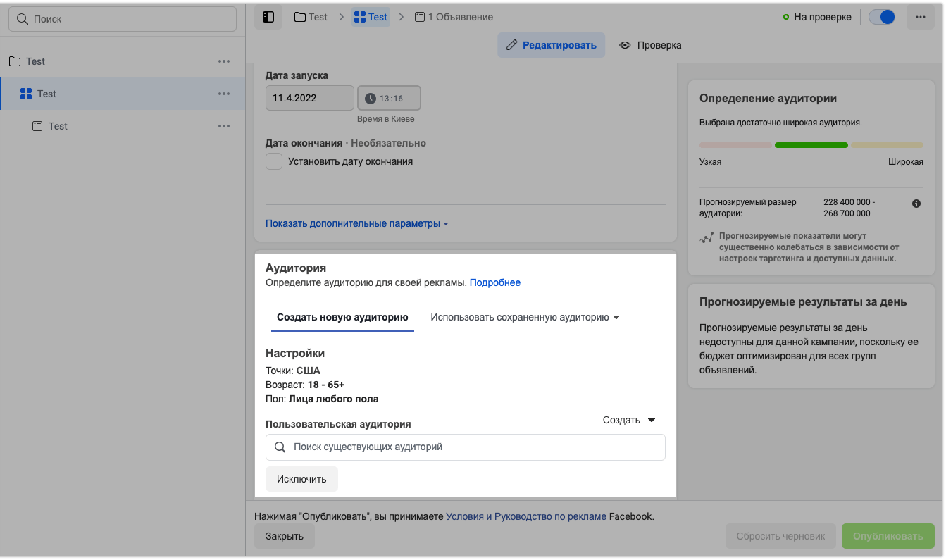Click the Исключить button
The image size is (946, 560).
301,479
